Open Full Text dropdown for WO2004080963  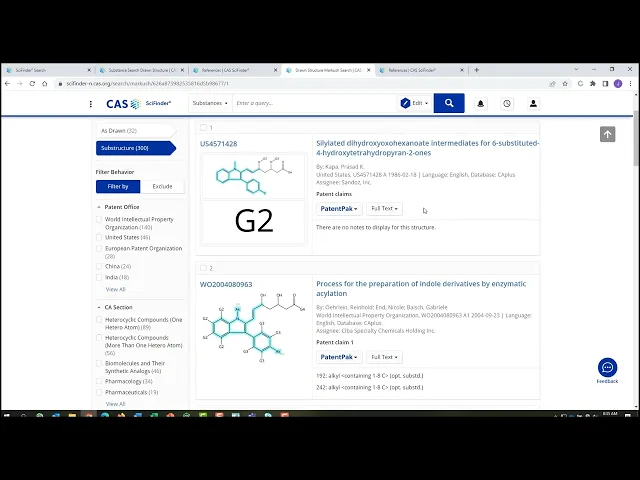[384, 357]
